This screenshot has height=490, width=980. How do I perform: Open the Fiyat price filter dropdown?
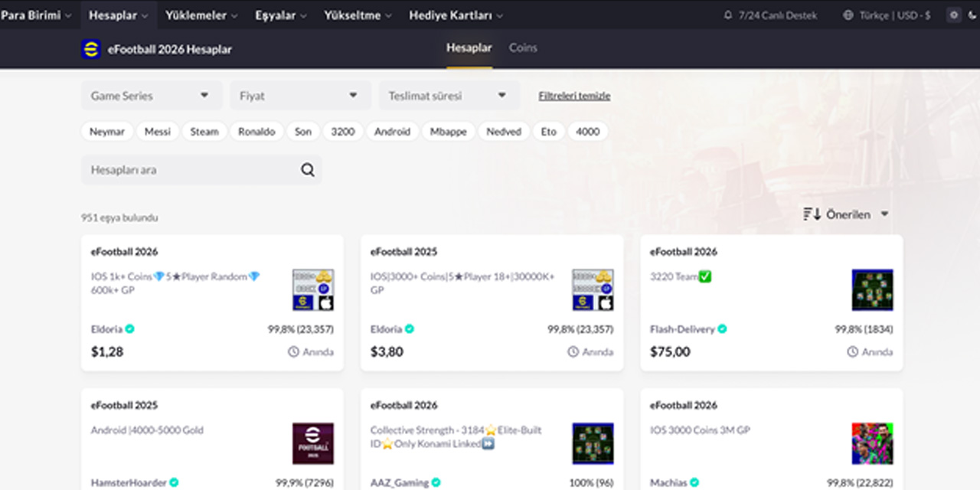(x=300, y=96)
